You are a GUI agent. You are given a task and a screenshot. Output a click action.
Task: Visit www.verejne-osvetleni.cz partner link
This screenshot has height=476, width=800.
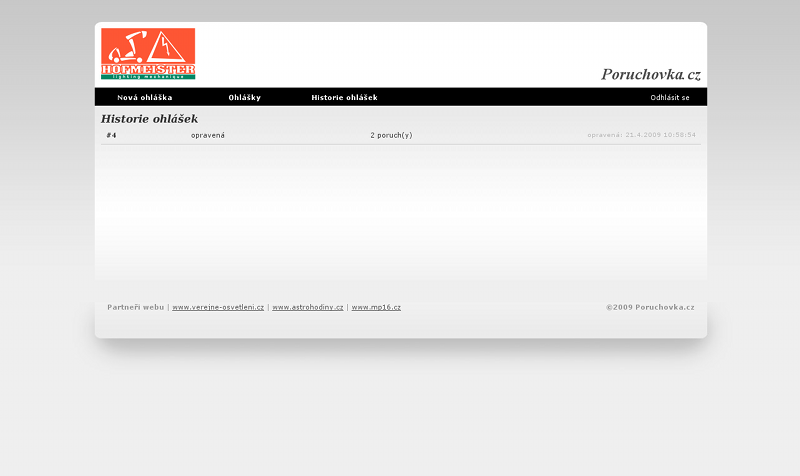218,307
